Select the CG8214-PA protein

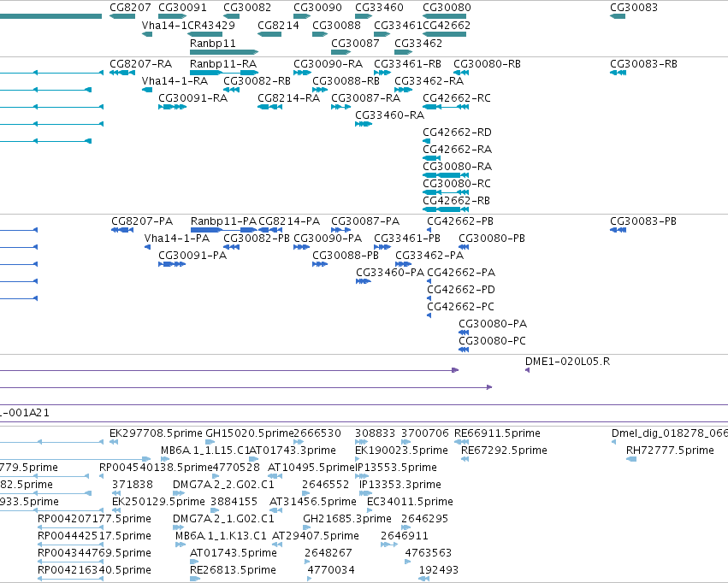pos(270,230)
